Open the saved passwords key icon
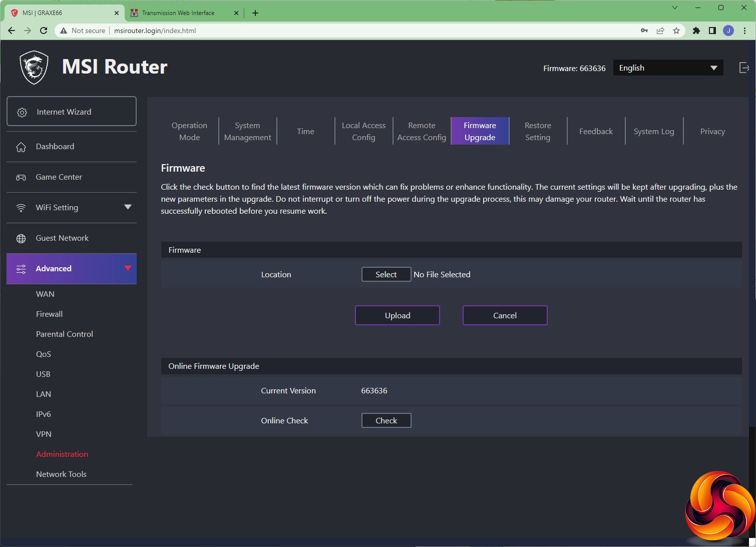This screenshot has width=756, height=547. click(x=644, y=31)
